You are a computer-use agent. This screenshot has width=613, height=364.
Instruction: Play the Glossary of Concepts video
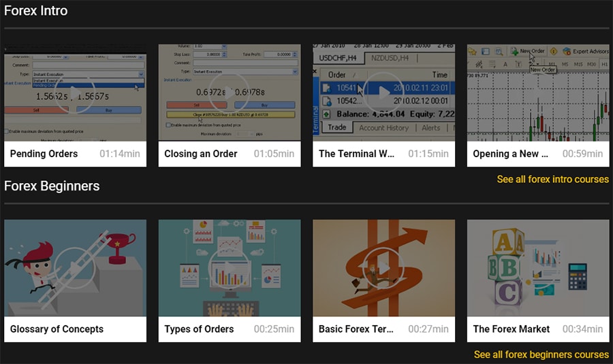pyautogui.click(x=75, y=267)
